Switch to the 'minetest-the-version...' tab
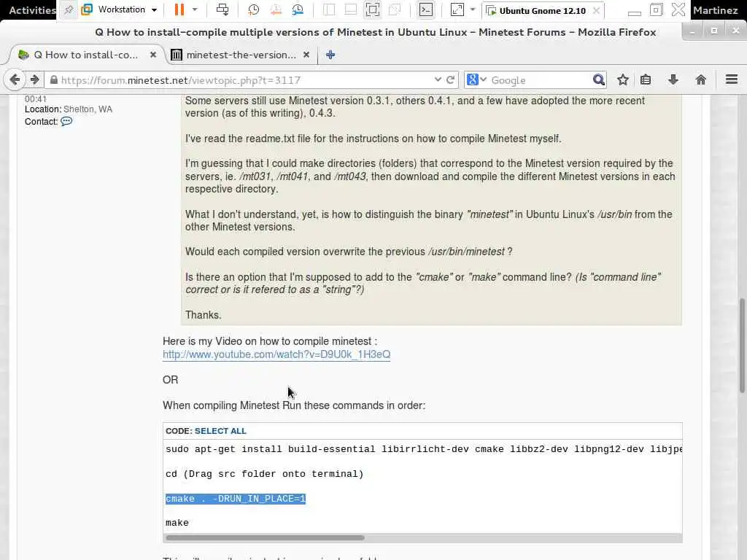 (x=240, y=55)
